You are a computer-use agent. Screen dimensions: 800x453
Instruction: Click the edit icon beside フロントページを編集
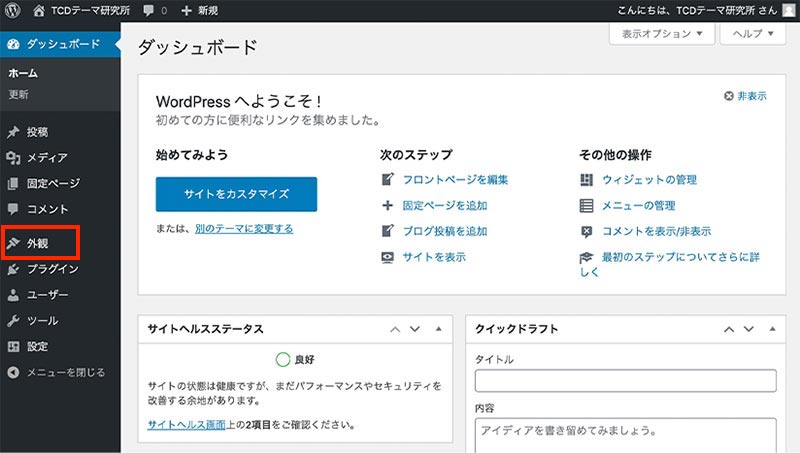pos(388,180)
